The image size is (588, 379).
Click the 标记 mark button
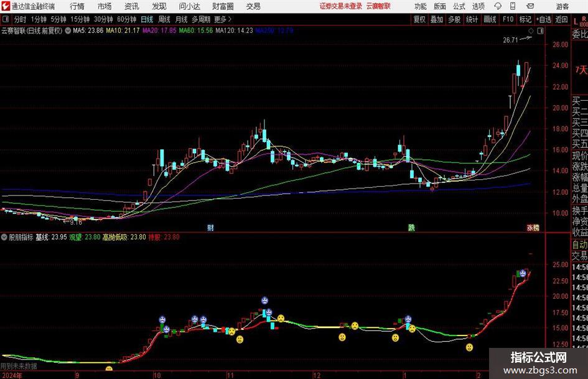pyautogui.click(x=525, y=19)
